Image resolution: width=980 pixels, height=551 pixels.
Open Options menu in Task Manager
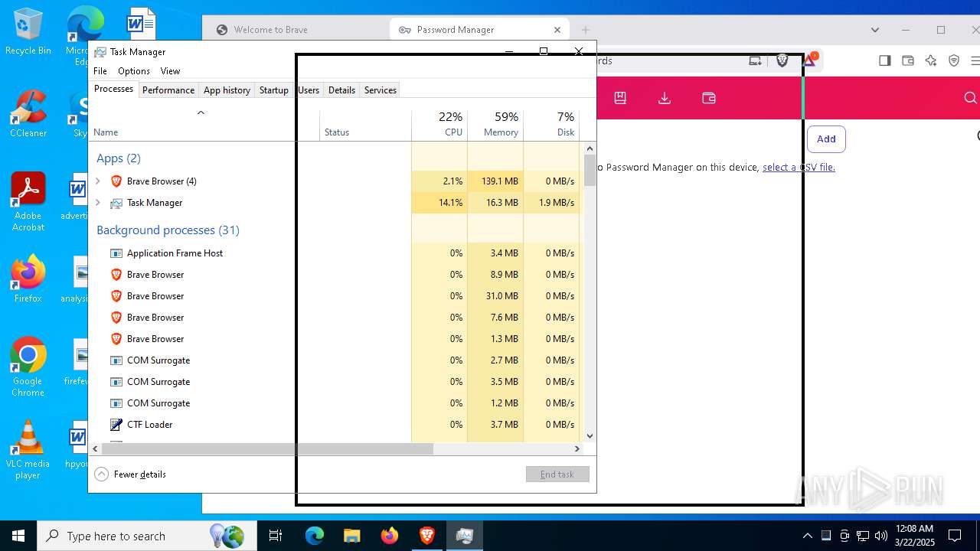point(134,71)
